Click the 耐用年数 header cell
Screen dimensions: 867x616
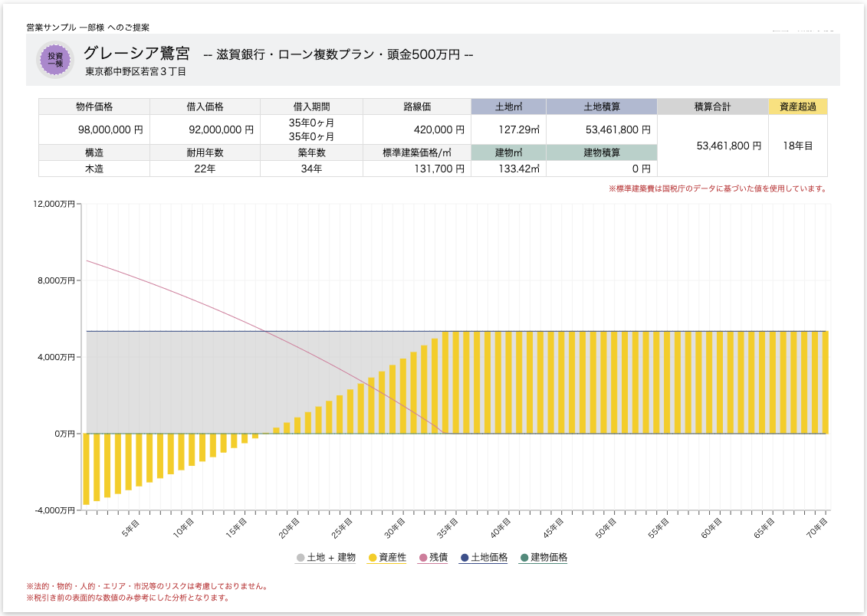[205, 152]
